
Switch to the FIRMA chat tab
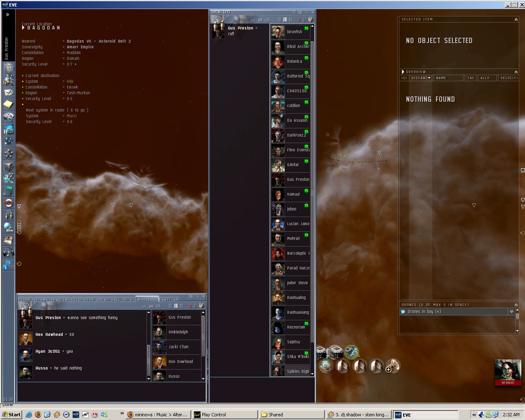42,299
